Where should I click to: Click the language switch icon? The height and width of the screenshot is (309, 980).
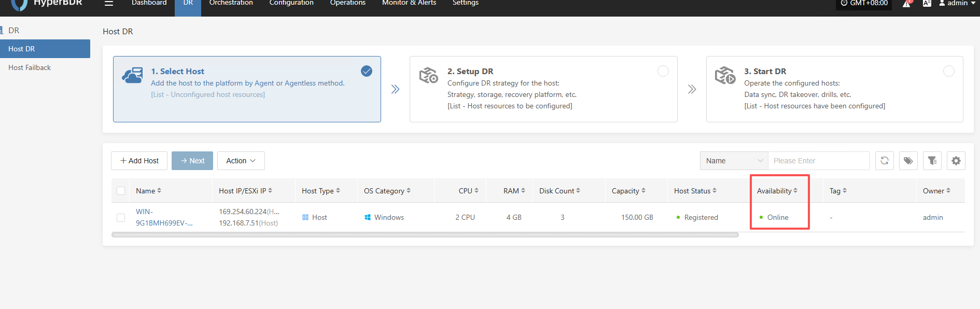click(927, 3)
